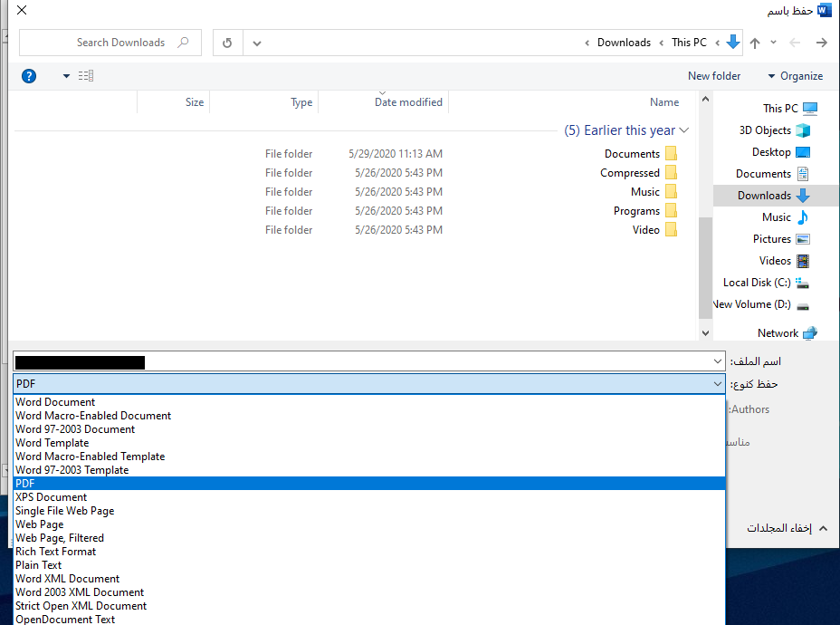This screenshot has width=840, height=625.
Task: Select Desktop in navigation pane
Action: coord(781,152)
